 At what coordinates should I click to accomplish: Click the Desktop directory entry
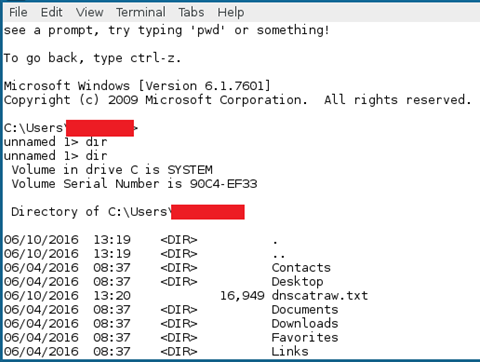[x=297, y=282]
